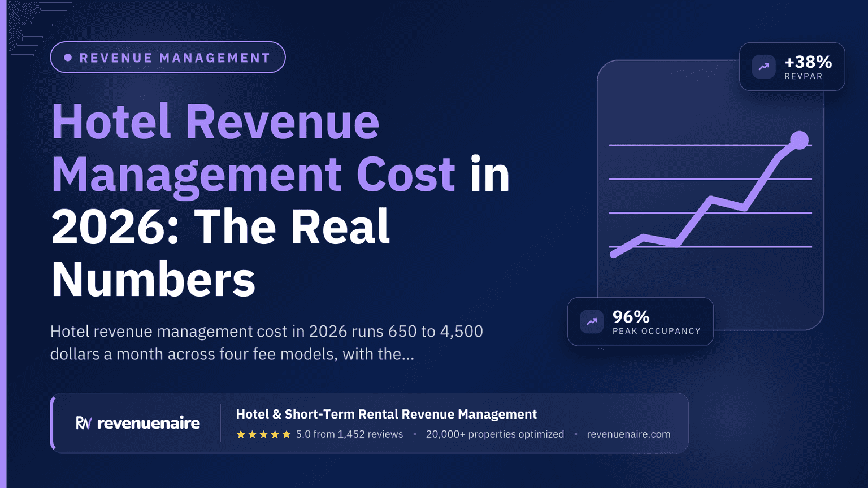Click the trending arrow icon beside +38% REVPAR
This screenshot has width=868, height=488.
click(763, 67)
